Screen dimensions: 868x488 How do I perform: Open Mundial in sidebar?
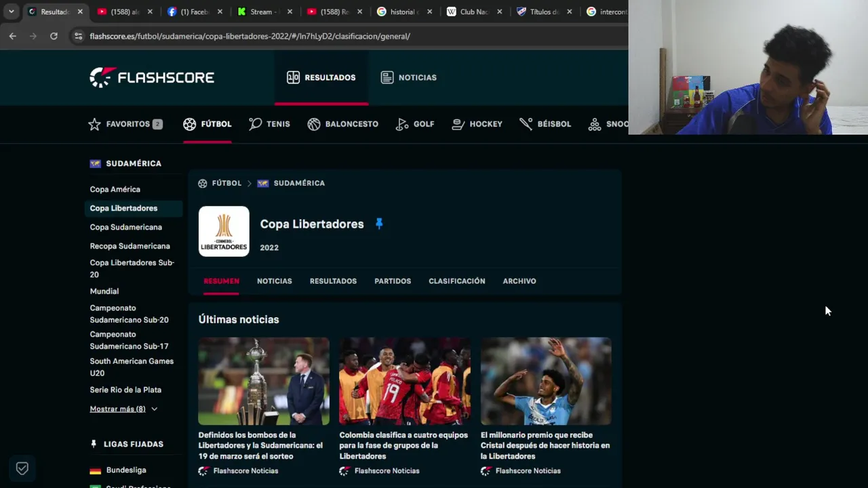(x=104, y=291)
